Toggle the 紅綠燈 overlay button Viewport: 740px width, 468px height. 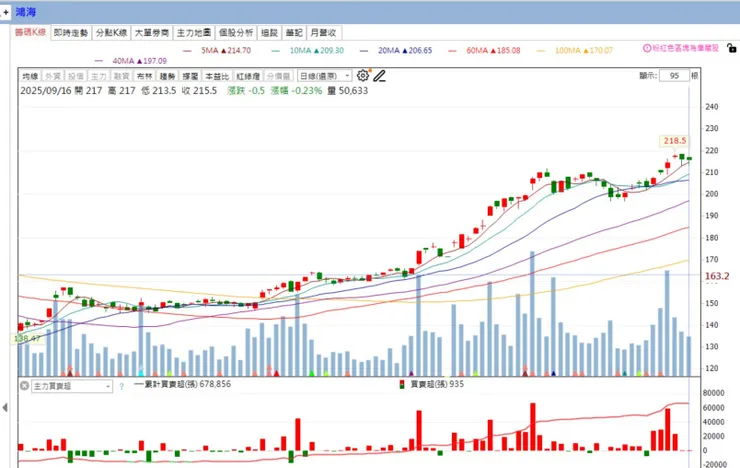click(x=248, y=76)
